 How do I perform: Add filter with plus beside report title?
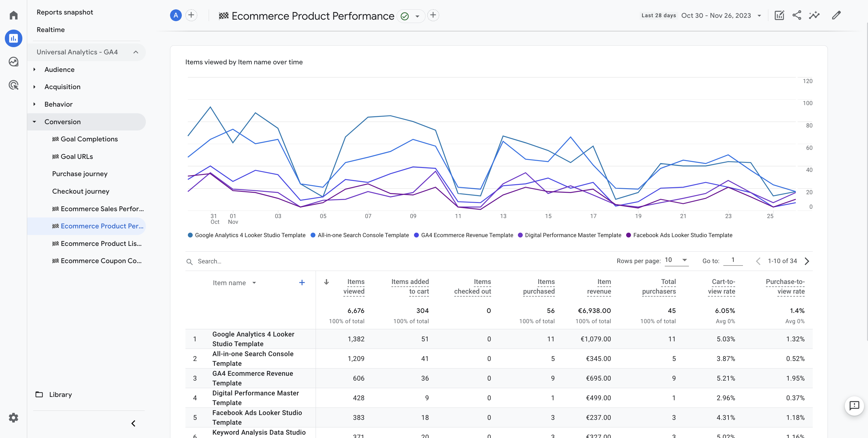click(433, 15)
